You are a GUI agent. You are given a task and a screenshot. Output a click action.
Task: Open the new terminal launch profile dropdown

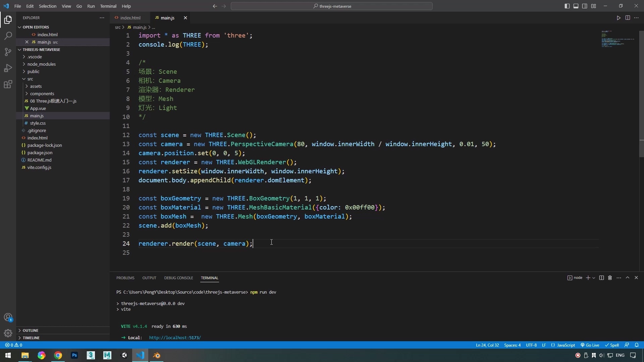pyautogui.click(x=594, y=278)
